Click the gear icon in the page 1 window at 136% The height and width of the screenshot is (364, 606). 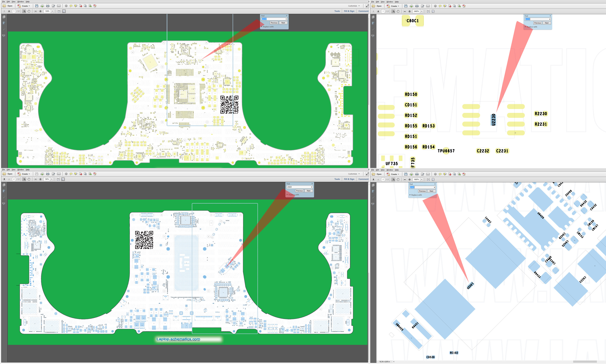coord(66,6)
